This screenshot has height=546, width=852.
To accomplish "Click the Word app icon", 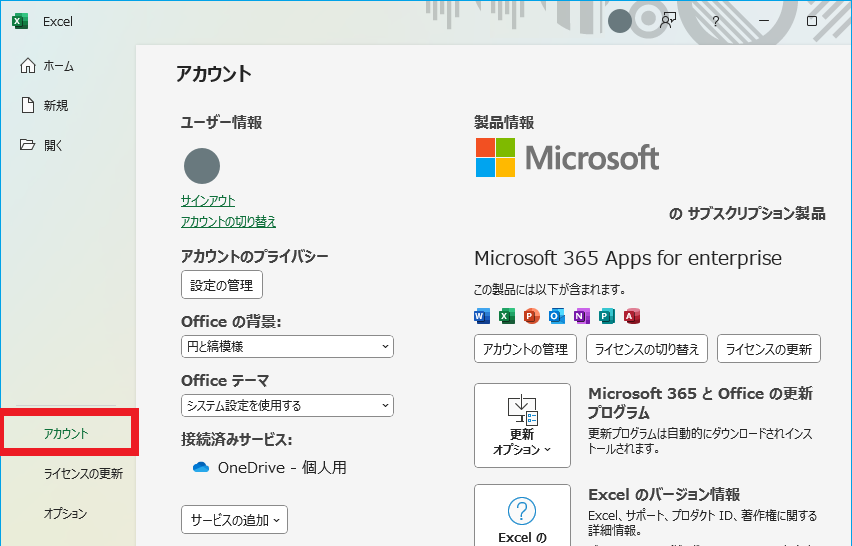I will [x=482, y=316].
